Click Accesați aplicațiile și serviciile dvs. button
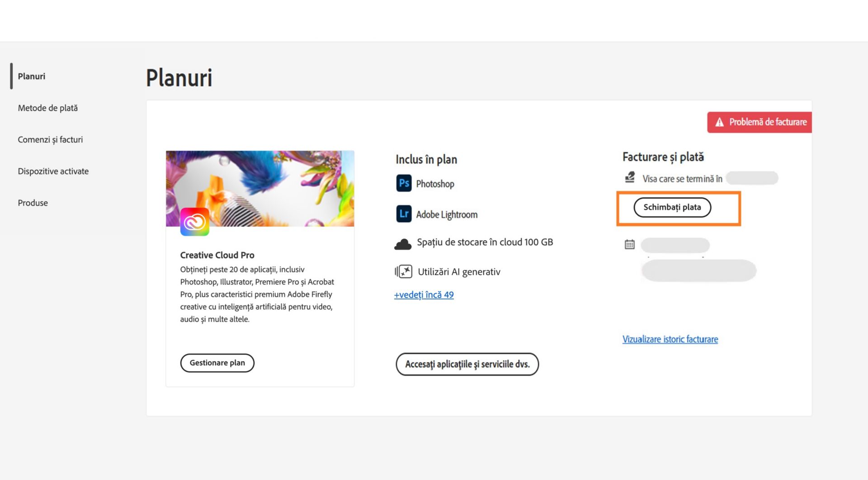The width and height of the screenshot is (868, 480). click(467, 364)
